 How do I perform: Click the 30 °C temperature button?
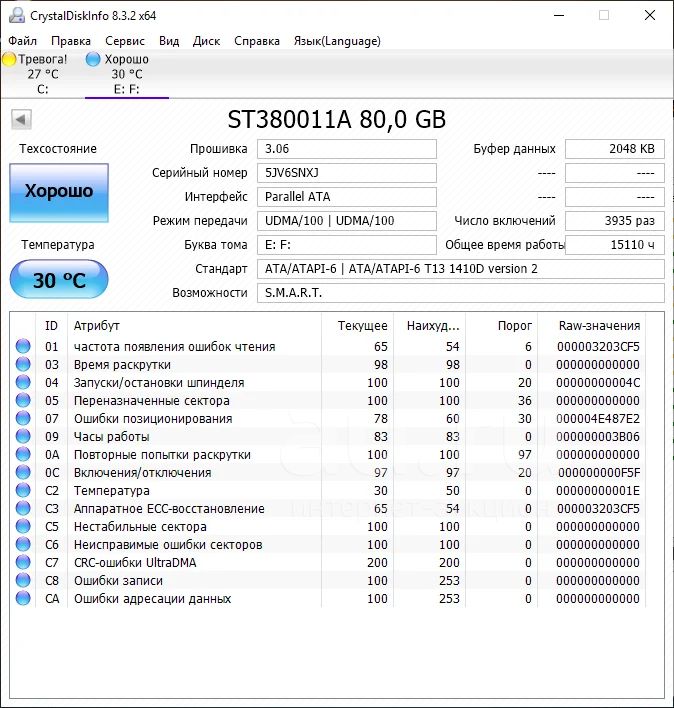pos(59,279)
